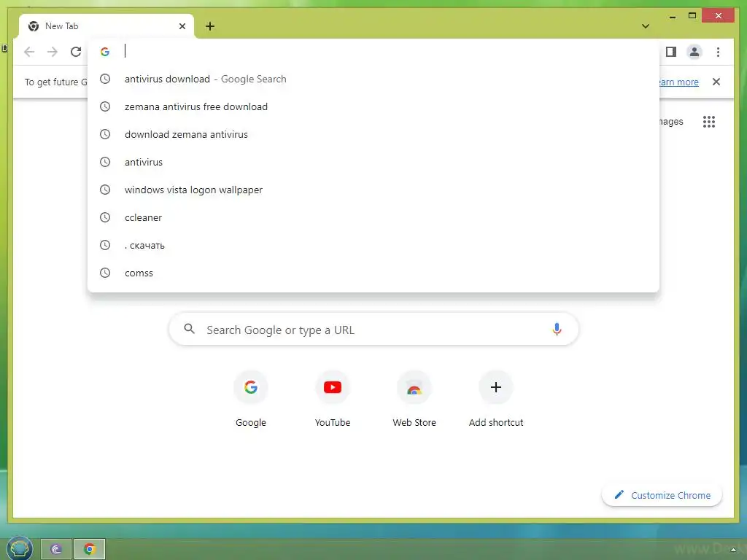Open the Images link
The height and width of the screenshot is (560, 747).
point(671,122)
